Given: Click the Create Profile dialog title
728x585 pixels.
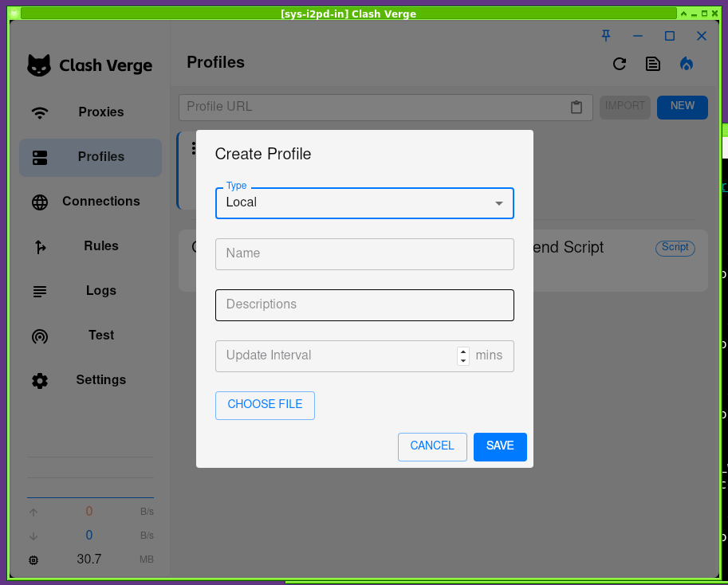Looking at the screenshot, I should pyautogui.click(x=263, y=154).
